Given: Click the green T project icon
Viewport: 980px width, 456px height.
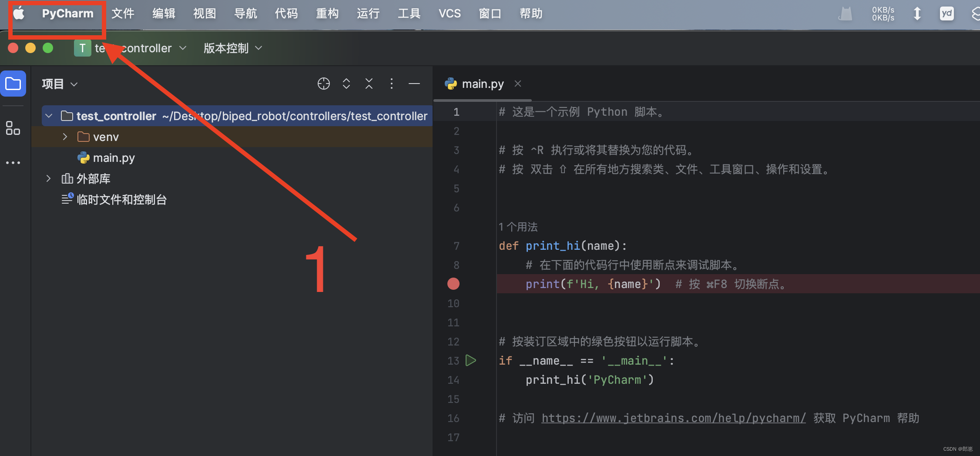Looking at the screenshot, I should point(82,48).
